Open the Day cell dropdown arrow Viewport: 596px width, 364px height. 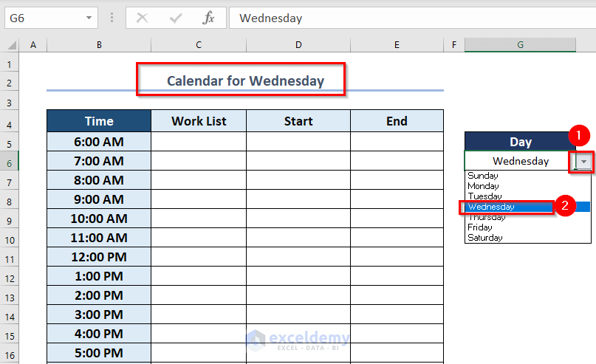tap(583, 161)
